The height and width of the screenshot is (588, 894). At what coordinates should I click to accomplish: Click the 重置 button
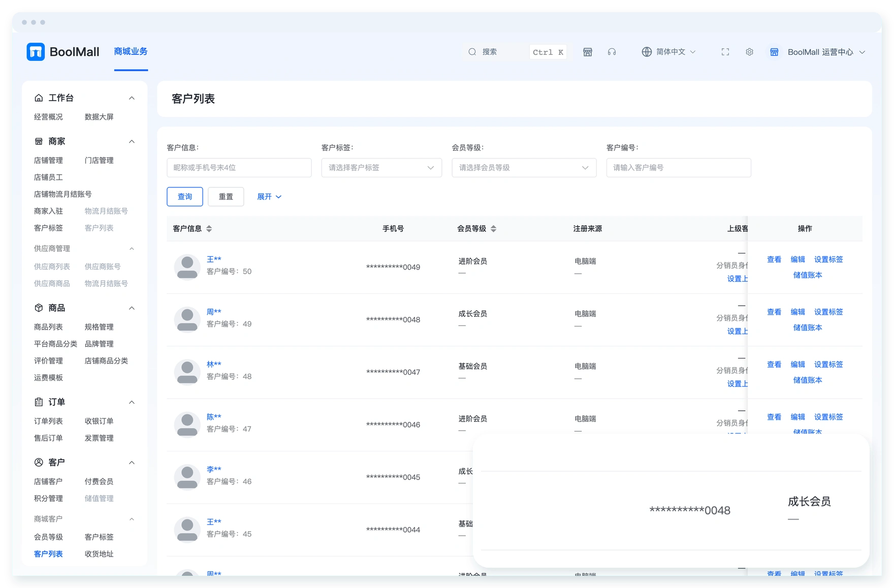pyautogui.click(x=226, y=197)
